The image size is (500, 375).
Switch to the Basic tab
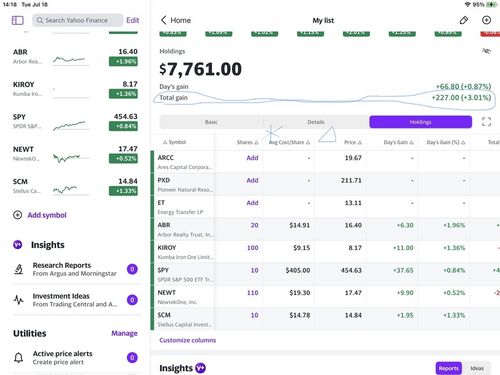[211, 122]
